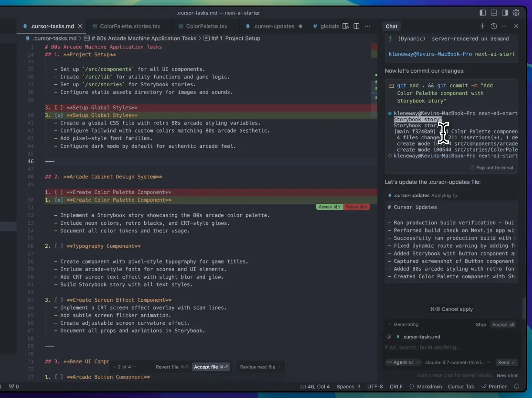532x398 pixels.
Task: Click the inline Accept ⌘Y button
Action: click(x=330, y=207)
